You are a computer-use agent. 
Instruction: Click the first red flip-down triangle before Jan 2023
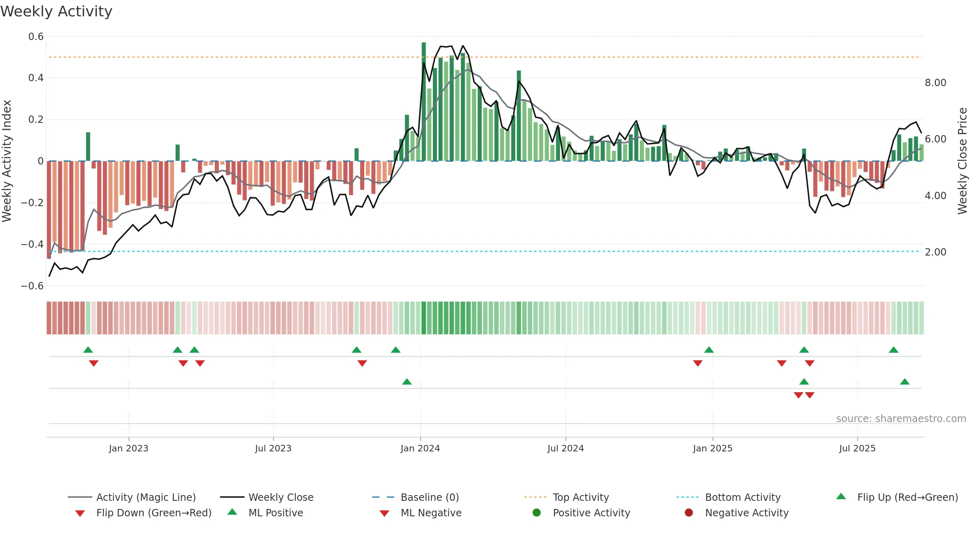coord(94,363)
